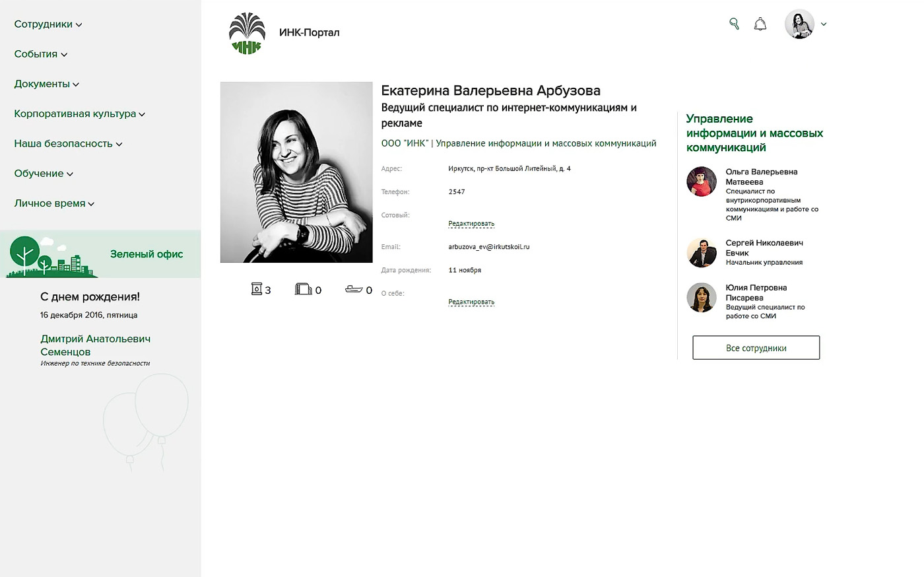Click the ИНК-Портал logo
This screenshot has width=924, height=577.
point(247,33)
